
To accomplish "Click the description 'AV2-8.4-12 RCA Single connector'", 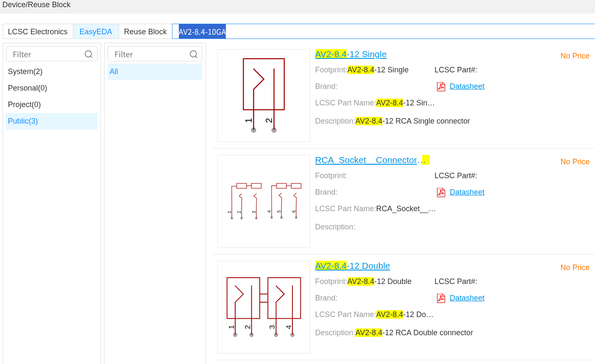I will (413, 121).
